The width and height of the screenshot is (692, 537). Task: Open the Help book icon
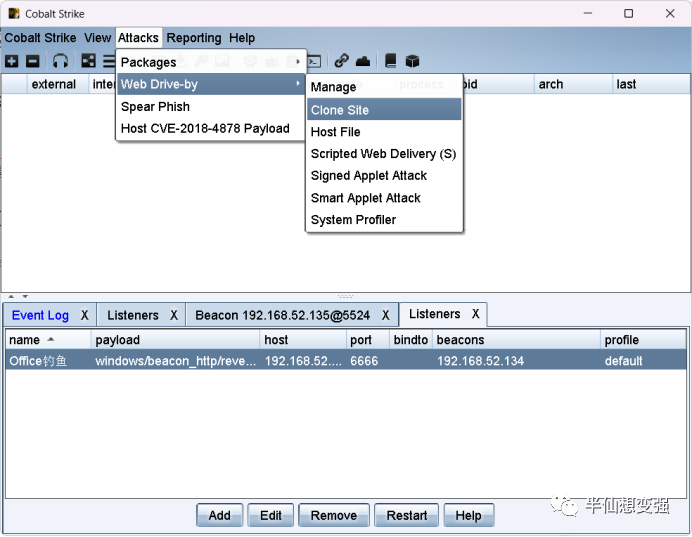(x=391, y=61)
